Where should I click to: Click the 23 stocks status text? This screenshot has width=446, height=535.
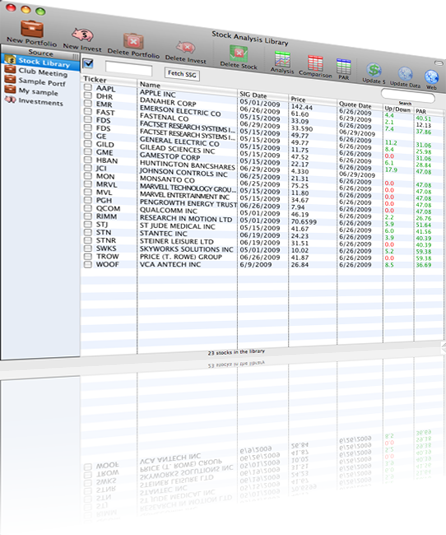tap(236, 352)
